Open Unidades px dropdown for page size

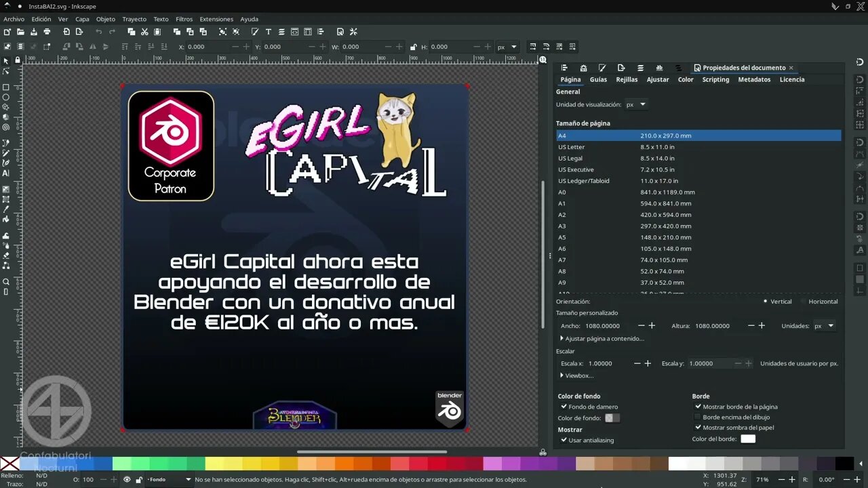click(x=824, y=326)
